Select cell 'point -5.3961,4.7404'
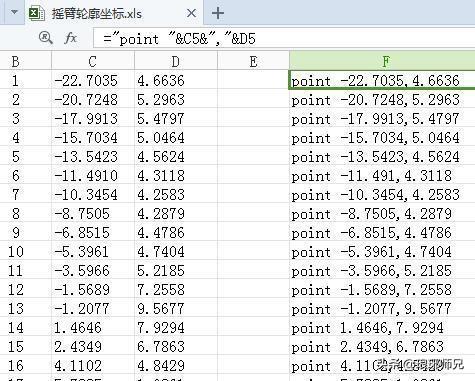This screenshot has width=475, height=381. (382, 251)
